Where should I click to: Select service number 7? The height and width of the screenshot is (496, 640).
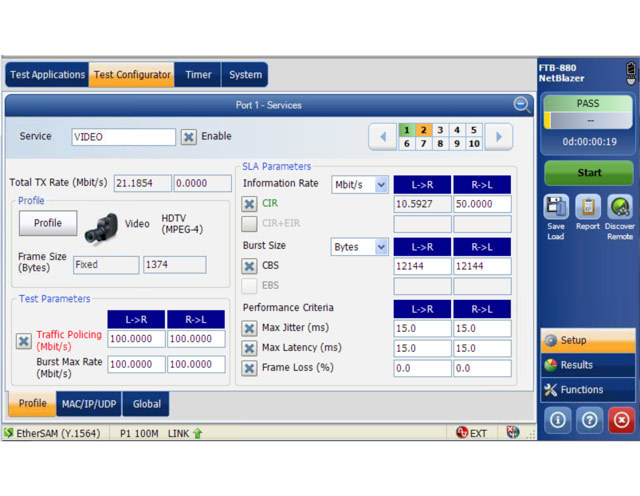coord(424,144)
